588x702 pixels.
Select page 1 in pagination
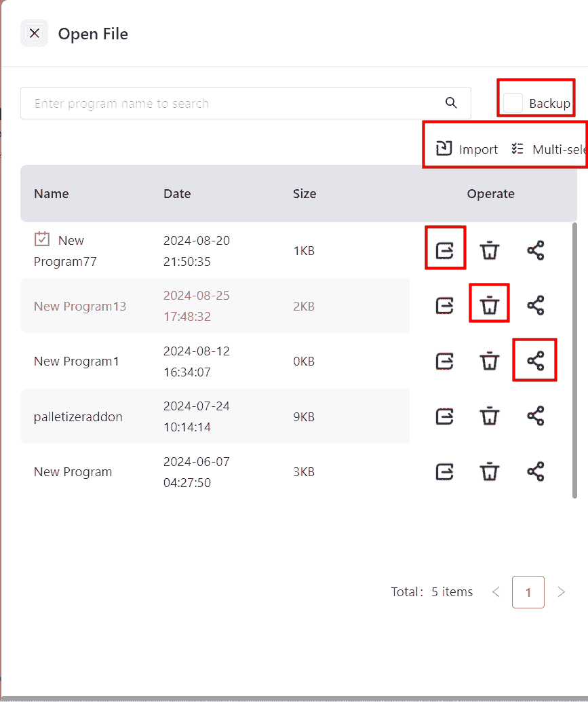[x=528, y=592]
